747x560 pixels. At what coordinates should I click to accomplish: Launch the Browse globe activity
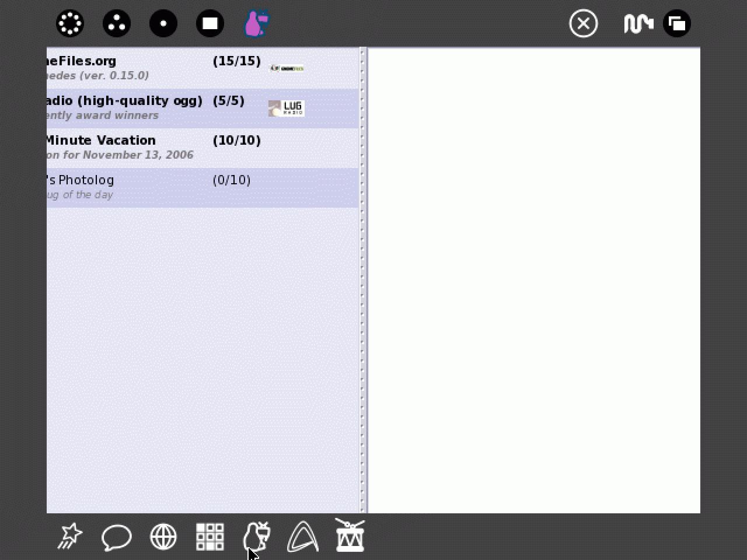coord(163,537)
